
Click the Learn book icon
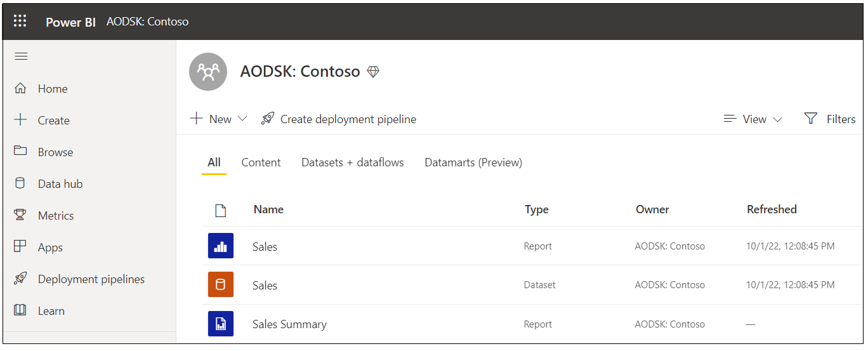(20, 310)
